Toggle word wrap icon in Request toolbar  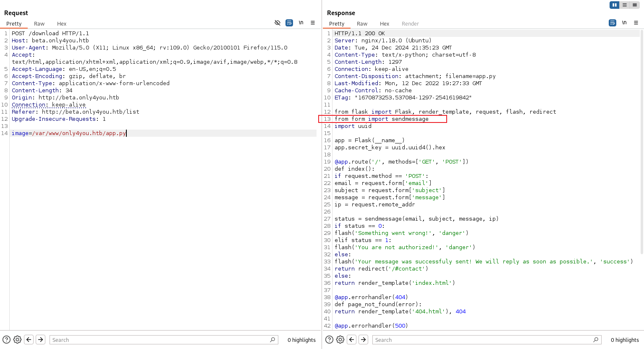click(289, 23)
